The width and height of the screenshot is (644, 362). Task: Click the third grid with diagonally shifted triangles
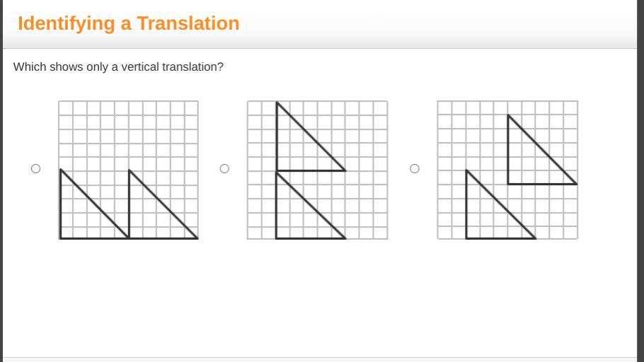tap(467, 134)
